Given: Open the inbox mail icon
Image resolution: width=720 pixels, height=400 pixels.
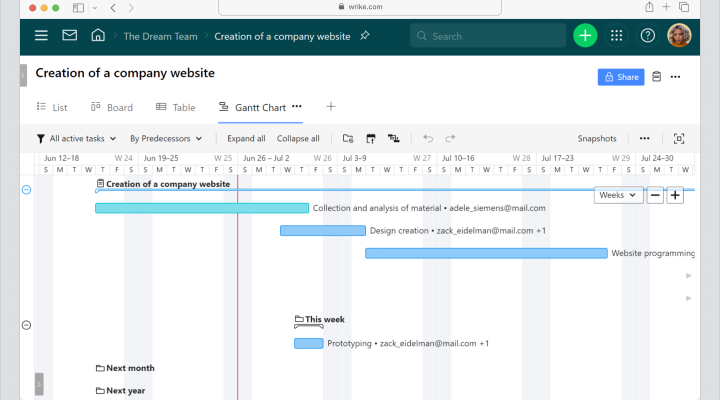Looking at the screenshot, I should pos(69,36).
